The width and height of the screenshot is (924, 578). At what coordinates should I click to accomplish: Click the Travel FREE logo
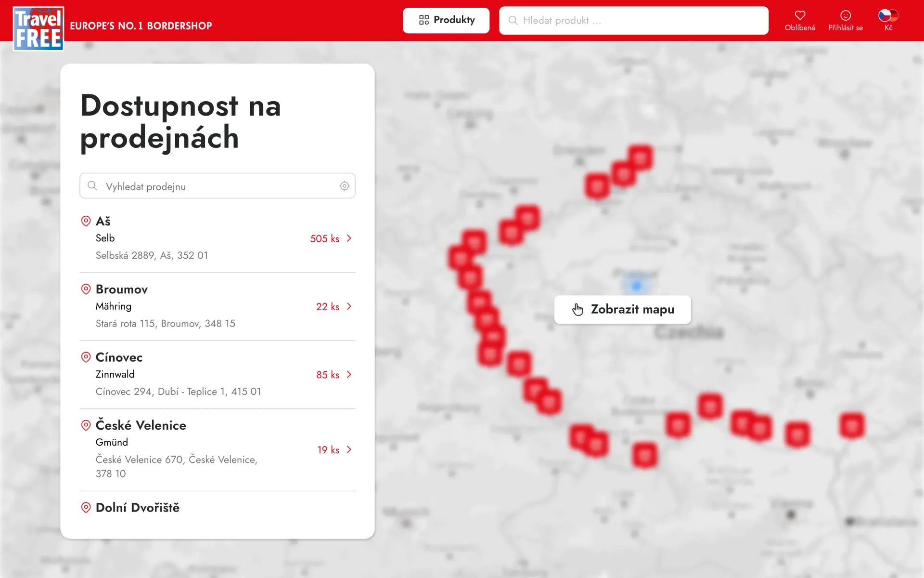click(x=38, y=29)
